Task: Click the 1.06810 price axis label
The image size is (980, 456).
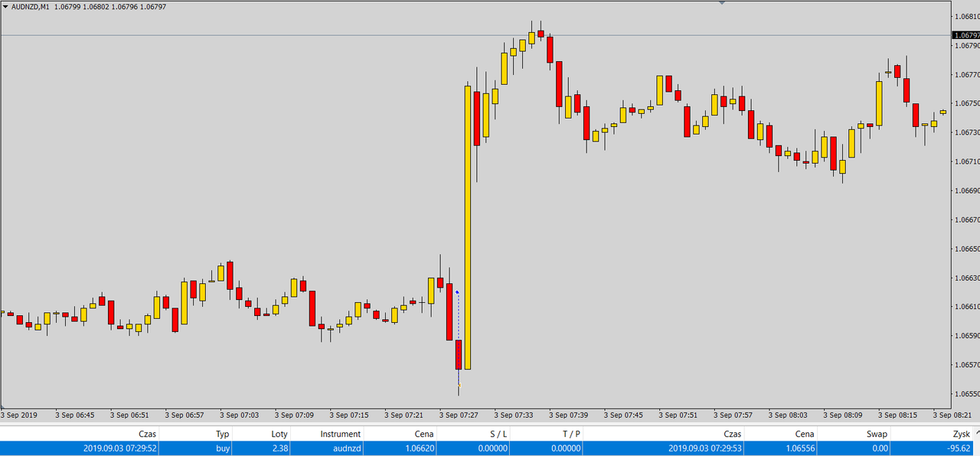Action: click(x=966, y=16)
